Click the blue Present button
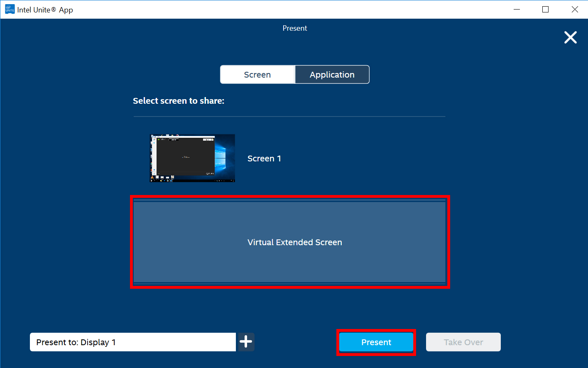 pos(376,342)
